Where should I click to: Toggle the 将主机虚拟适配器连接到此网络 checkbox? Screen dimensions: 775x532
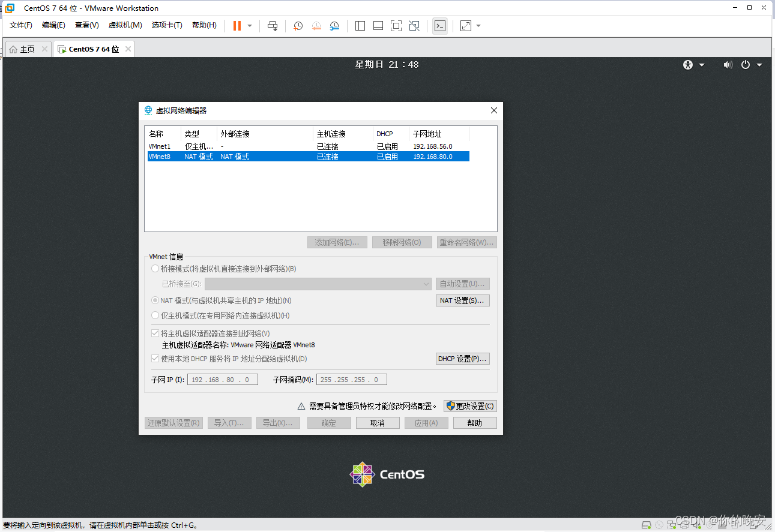click(155, 333)
